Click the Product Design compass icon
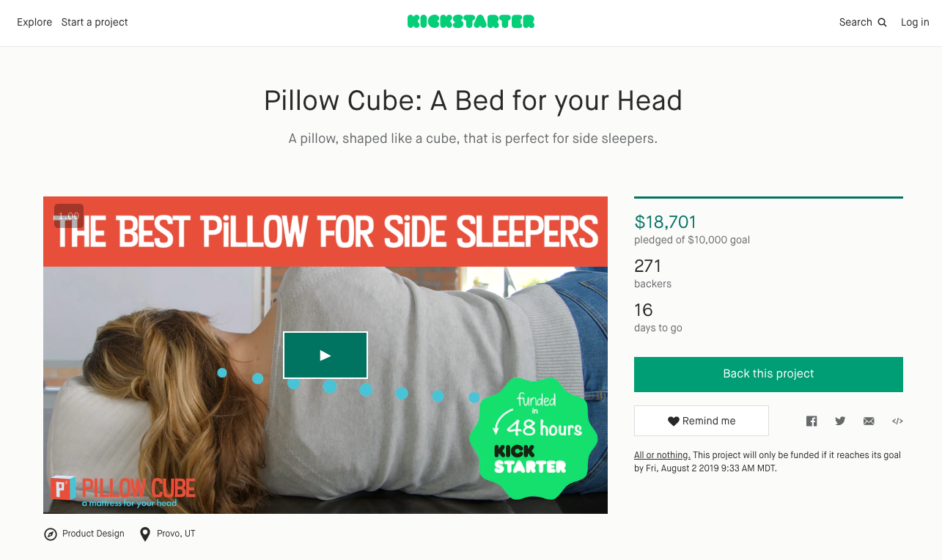 (51, 534)
